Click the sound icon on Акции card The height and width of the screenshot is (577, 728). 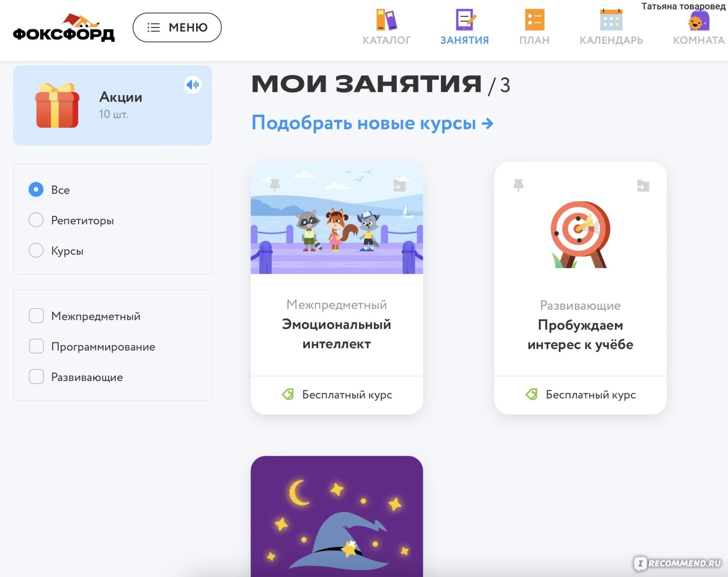coord(193,85)
